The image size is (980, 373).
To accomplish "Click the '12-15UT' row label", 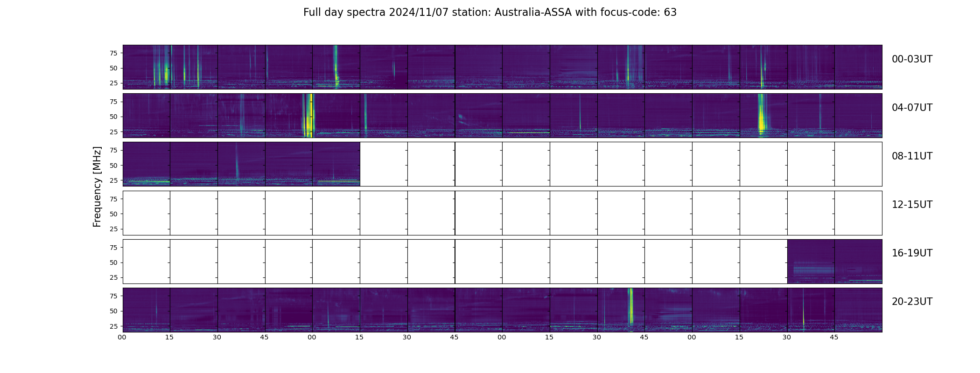I will point(912,205).
